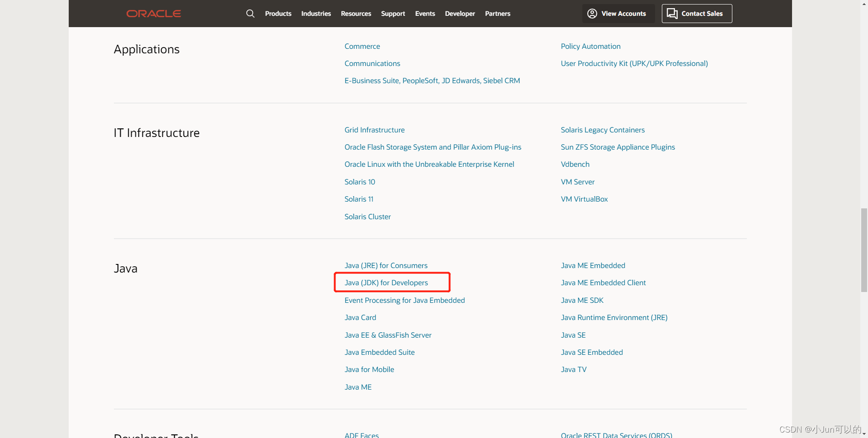Viewport: 868px width, 438px height.
Task: Open the Java Card link
Action: 360,317
